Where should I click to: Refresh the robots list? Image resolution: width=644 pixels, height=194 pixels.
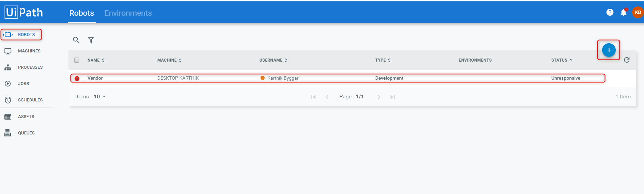627,60
